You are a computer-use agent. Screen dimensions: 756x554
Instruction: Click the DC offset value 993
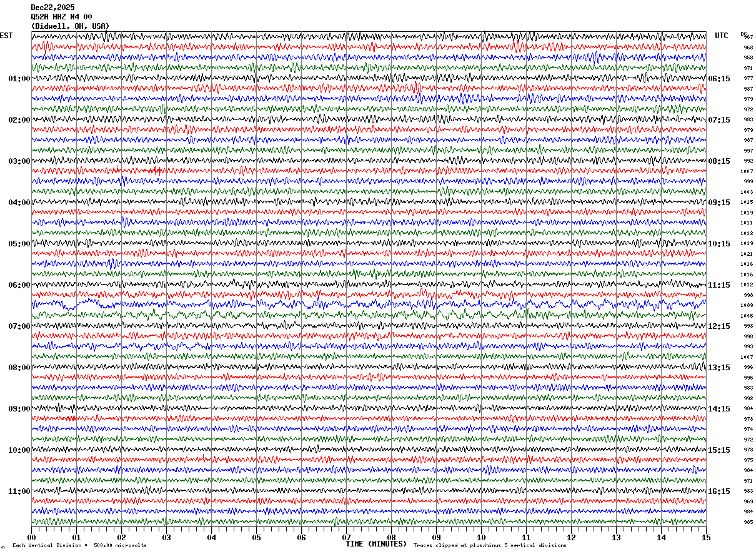click(748, 347)
